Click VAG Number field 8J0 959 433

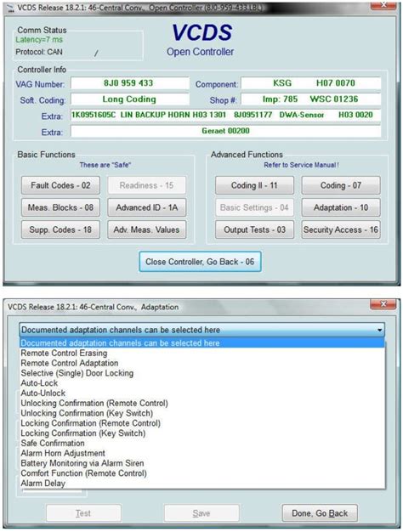130,83
